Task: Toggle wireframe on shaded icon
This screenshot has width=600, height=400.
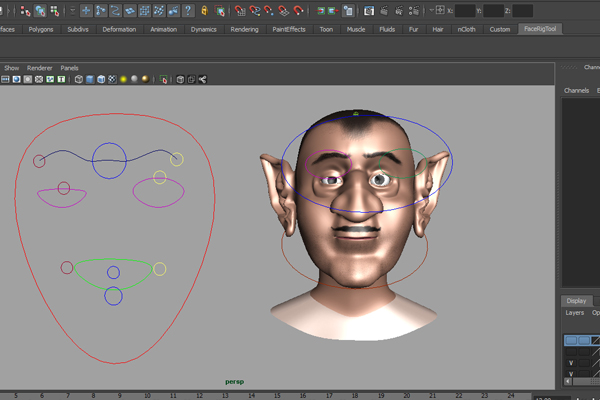Action: pyautogui.click(x=101, y=79)
